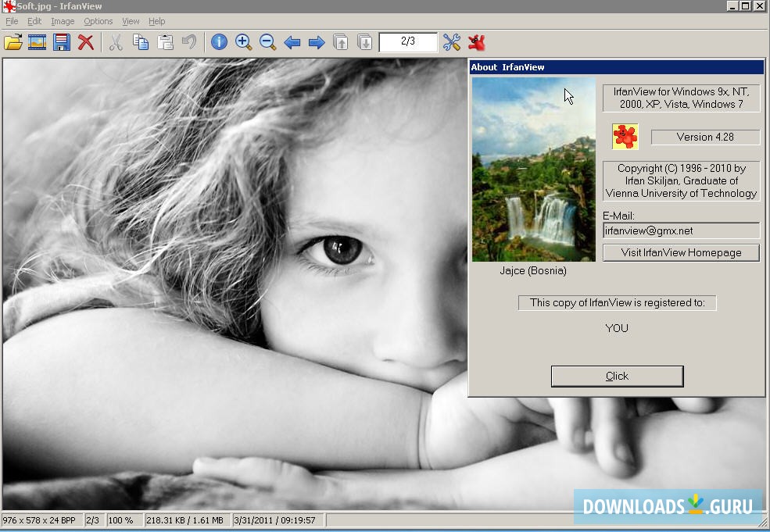Click the Jajce (Bosnia) caption
770x532 pixels.
pos(533,270)
